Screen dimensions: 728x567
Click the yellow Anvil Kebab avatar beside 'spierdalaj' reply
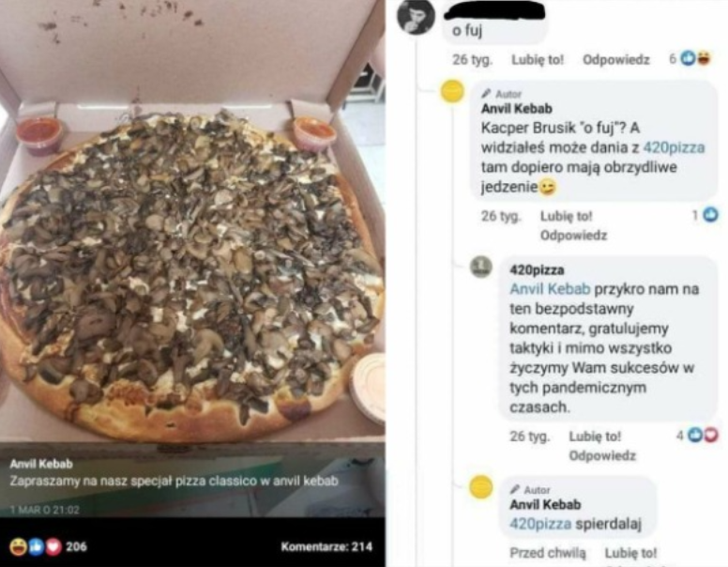tap(481, 487)
